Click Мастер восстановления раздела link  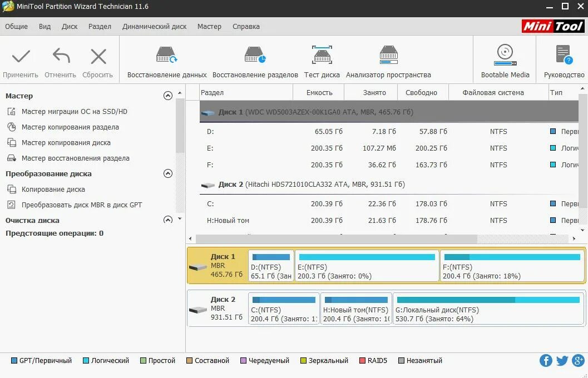(x=75, y=158)
